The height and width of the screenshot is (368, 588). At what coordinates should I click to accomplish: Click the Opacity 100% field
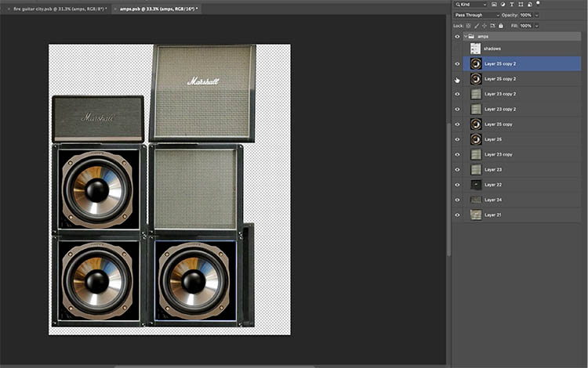tap(526, 16)
